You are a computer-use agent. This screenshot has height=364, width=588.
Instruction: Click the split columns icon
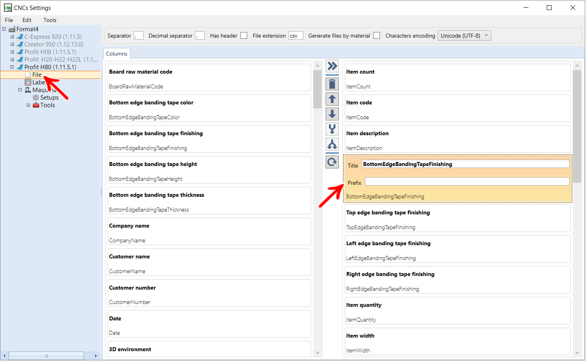click(x=332, y=144)
